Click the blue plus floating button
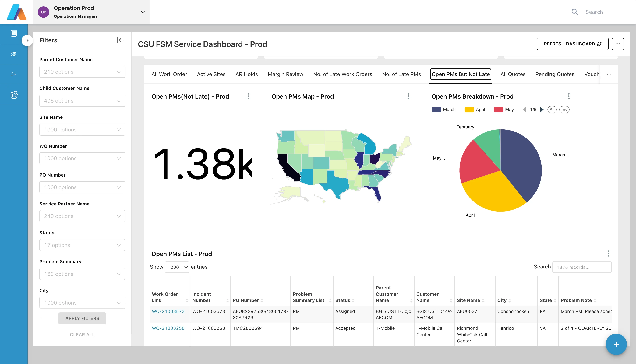636x364 pixels. pos(616,344)
